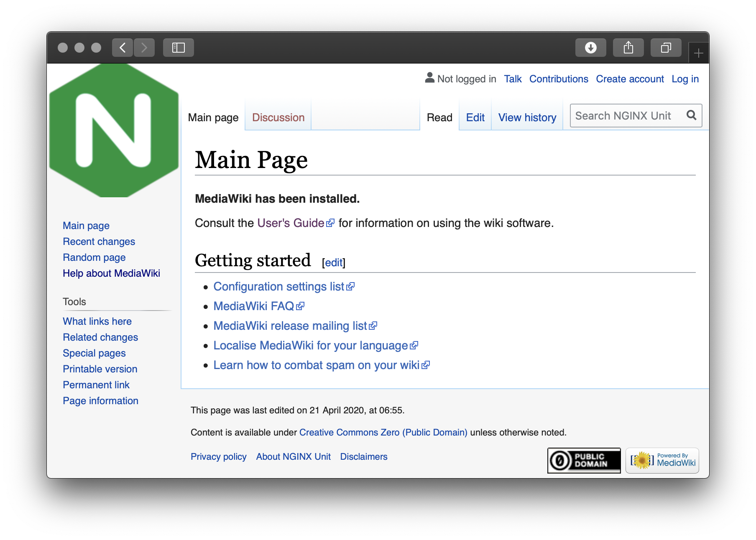Open Recent changes in sidebar
The image size is (756, 540).
[x=99, y=242]
